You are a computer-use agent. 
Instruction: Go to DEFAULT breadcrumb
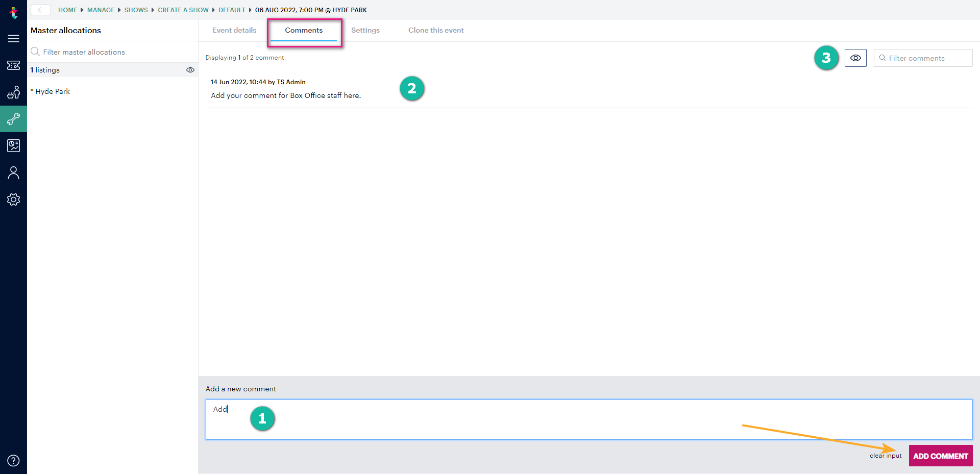coord(232,10)
